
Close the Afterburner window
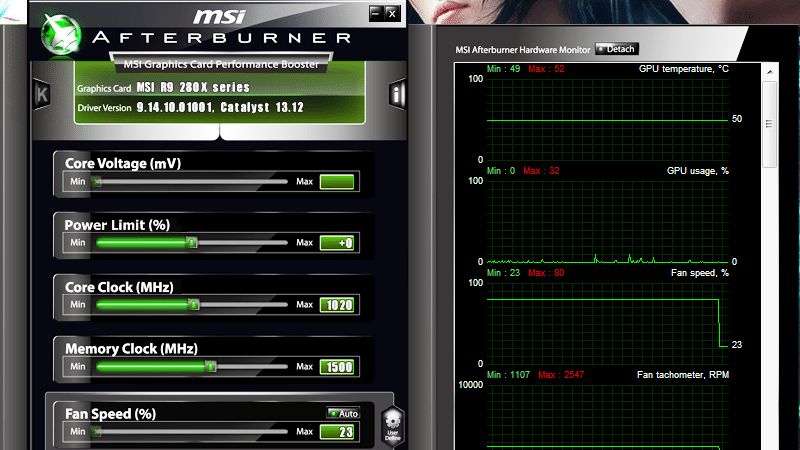392,13
